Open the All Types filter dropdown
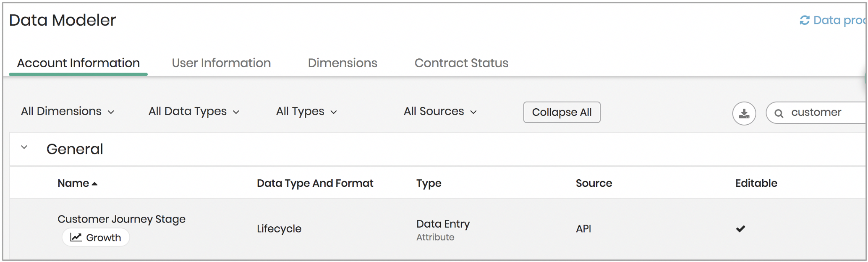868x262 pixels. [x=306, y=111]
